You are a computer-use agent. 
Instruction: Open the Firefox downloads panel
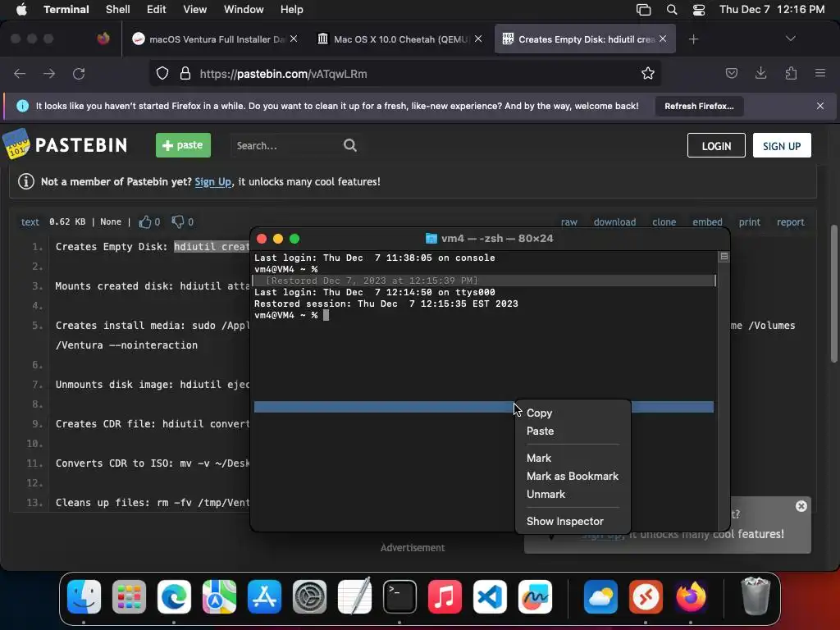click(760, 73)
